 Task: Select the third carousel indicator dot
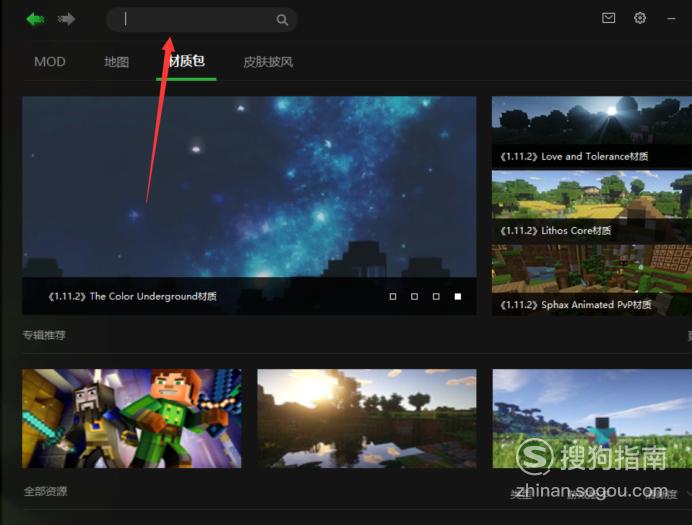click(x=436, y=296)
